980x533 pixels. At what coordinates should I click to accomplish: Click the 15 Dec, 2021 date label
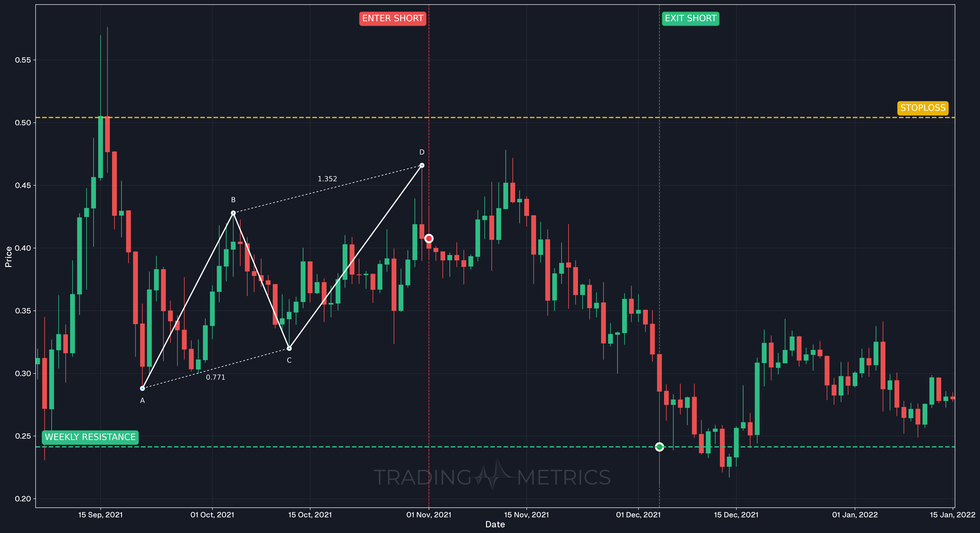click(736, 515)
